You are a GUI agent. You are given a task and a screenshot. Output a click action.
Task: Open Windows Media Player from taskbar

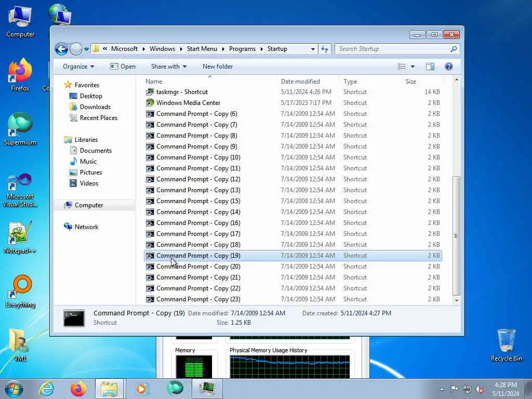[x=141, y=389]
